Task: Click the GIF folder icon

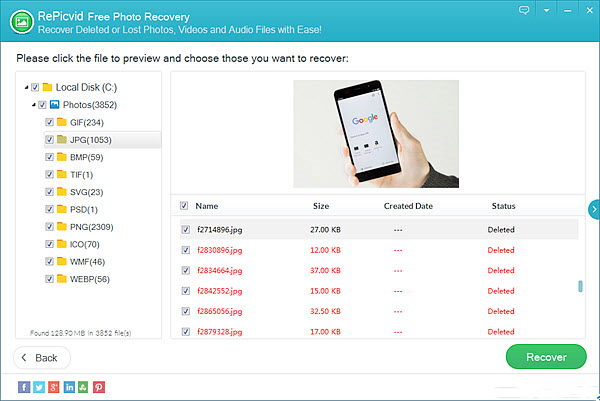Action: click(62, 122)
